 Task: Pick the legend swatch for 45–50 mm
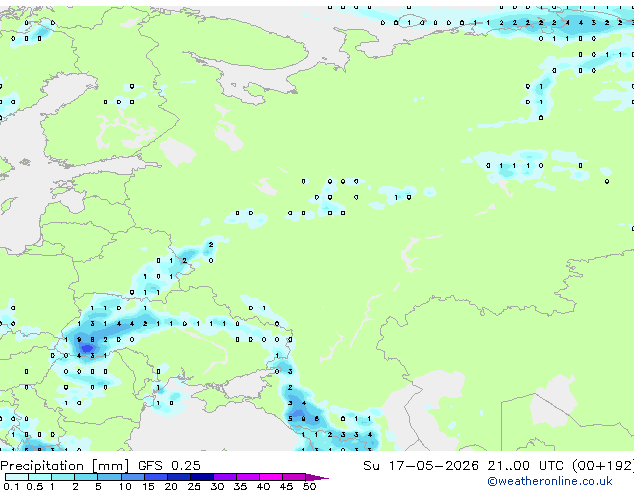pos(294,477)
